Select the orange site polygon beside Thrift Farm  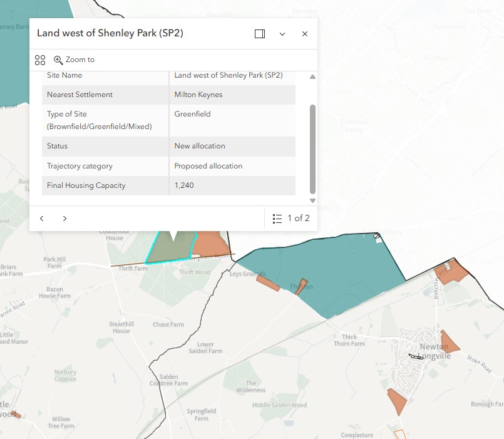click(210, 244)
